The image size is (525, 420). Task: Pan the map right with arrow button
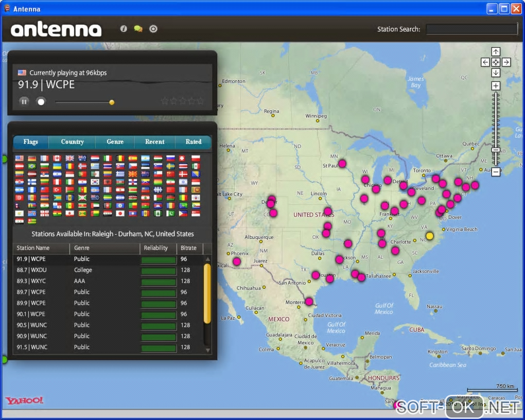coord(506,62)
